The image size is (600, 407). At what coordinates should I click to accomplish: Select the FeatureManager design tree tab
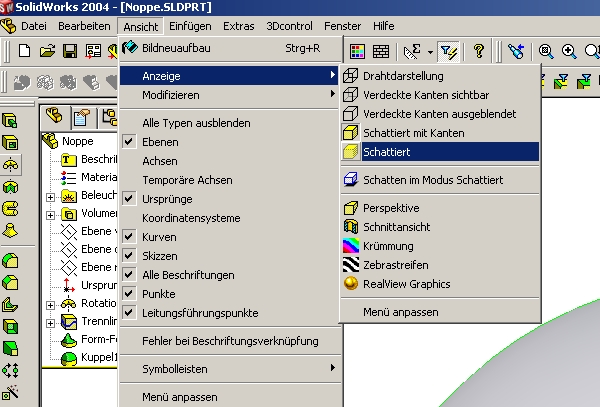pyautogui.click(x=54, y=116)
